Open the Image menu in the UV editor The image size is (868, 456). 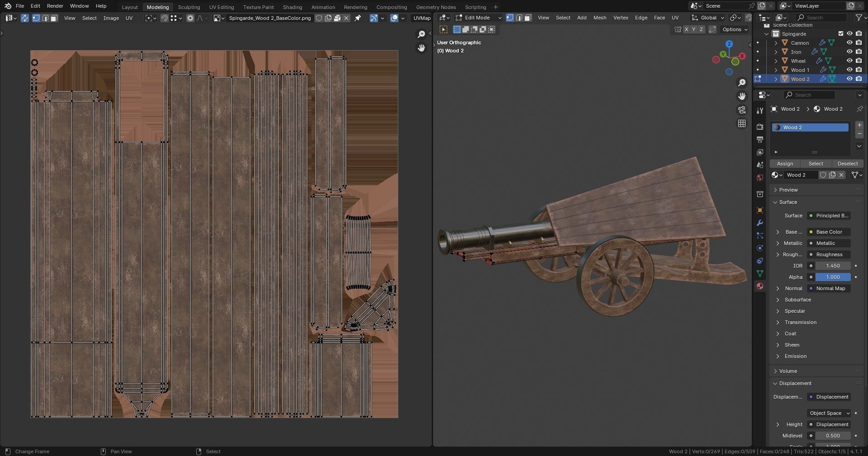tap(111, 18)
